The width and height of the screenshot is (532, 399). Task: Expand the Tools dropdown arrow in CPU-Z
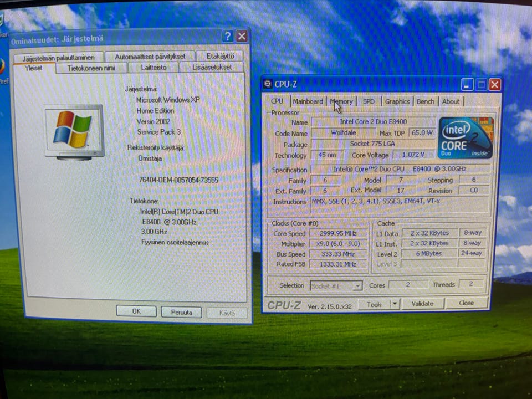[x=395, y=304]
